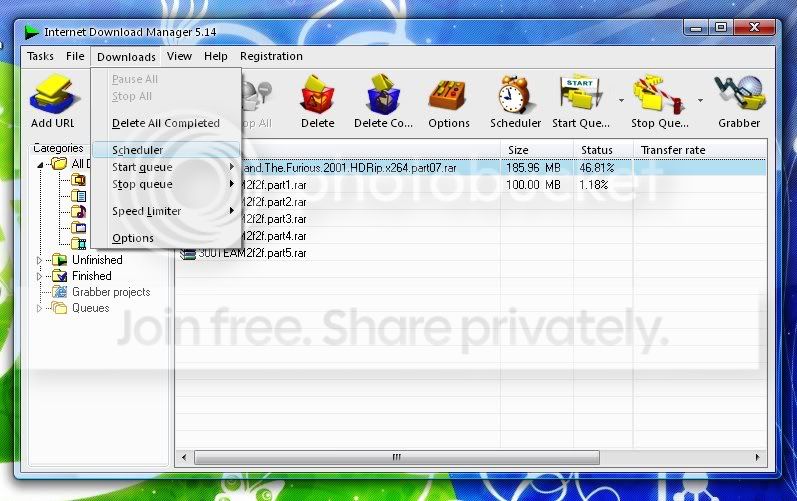Open the Speed Limiter submenu
The image size is (797, 501).
166,211
